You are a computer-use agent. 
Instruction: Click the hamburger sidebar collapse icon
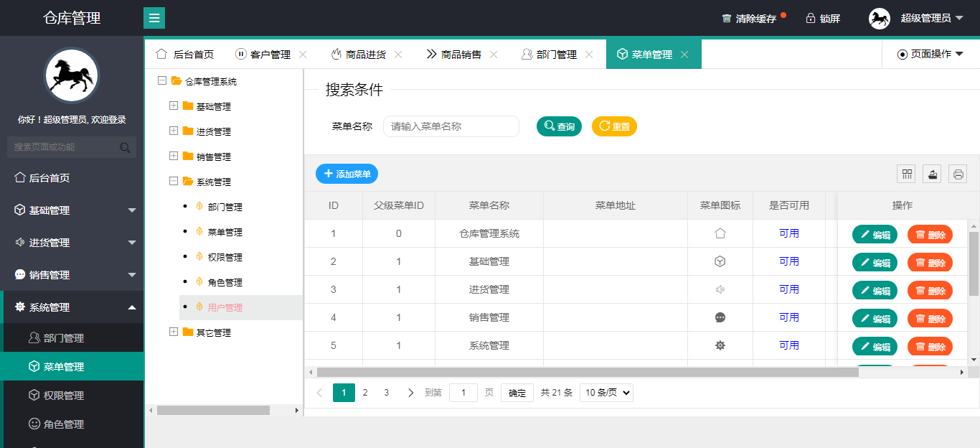coord(154,18)
